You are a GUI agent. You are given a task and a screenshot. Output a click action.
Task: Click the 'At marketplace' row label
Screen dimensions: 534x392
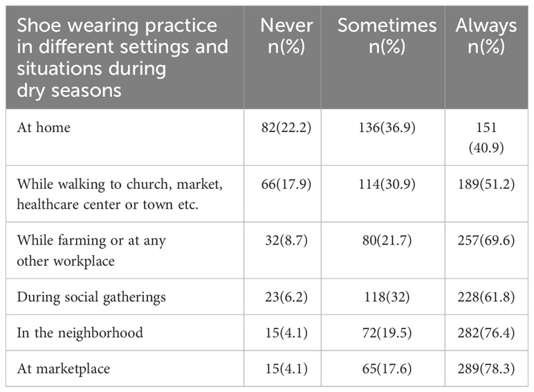point(64,369)
